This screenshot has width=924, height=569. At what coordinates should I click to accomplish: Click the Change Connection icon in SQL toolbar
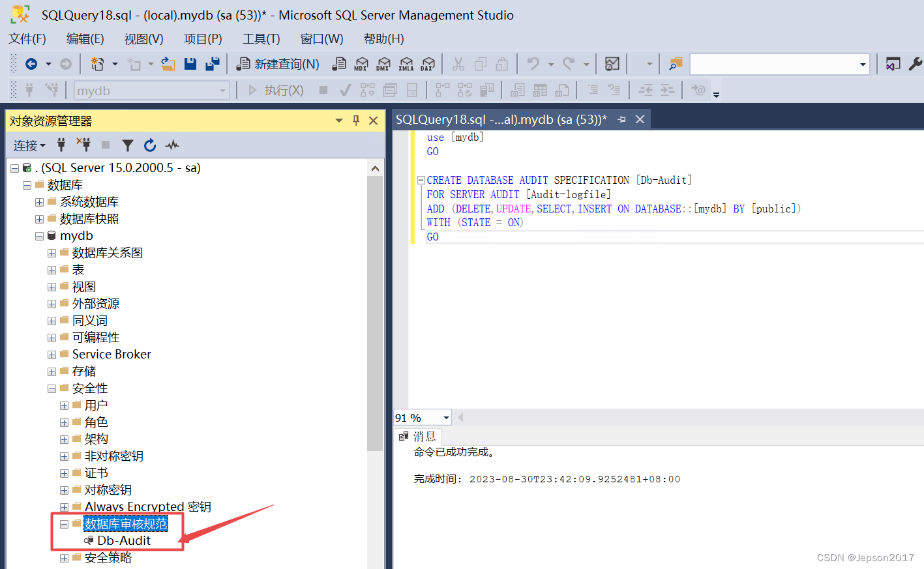(x=52, y=90)
